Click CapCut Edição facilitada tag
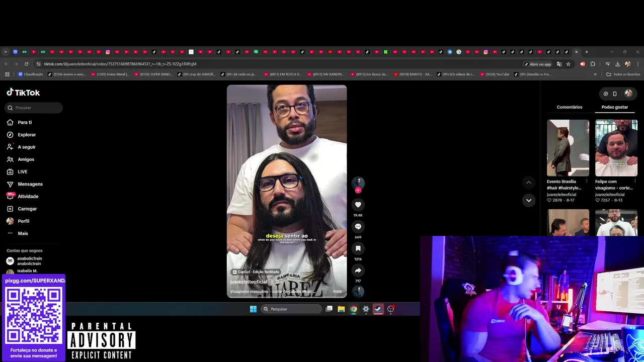Image resolution: width=644 pixels, height=362 pixels. [x=256, y=271]
